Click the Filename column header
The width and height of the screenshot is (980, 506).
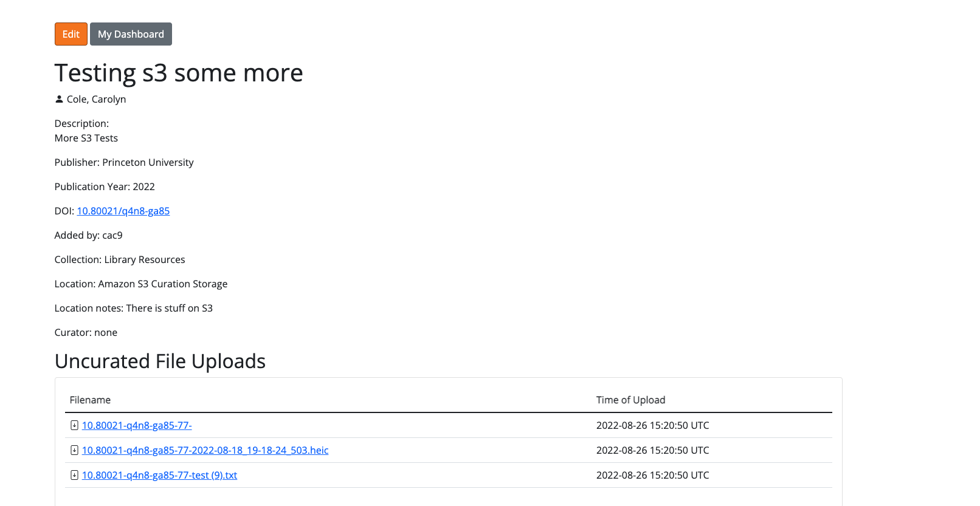pyautogui.click(x=90, y=400)
